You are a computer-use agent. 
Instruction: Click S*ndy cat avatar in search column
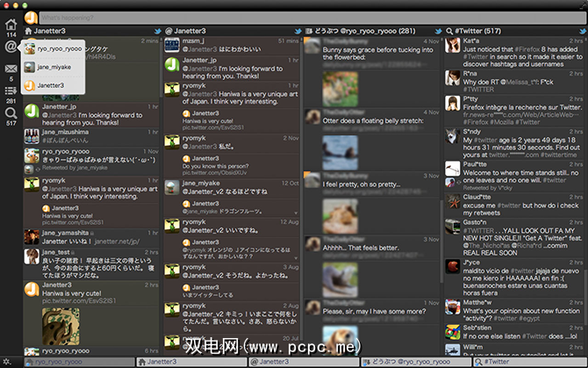[453, 136]
